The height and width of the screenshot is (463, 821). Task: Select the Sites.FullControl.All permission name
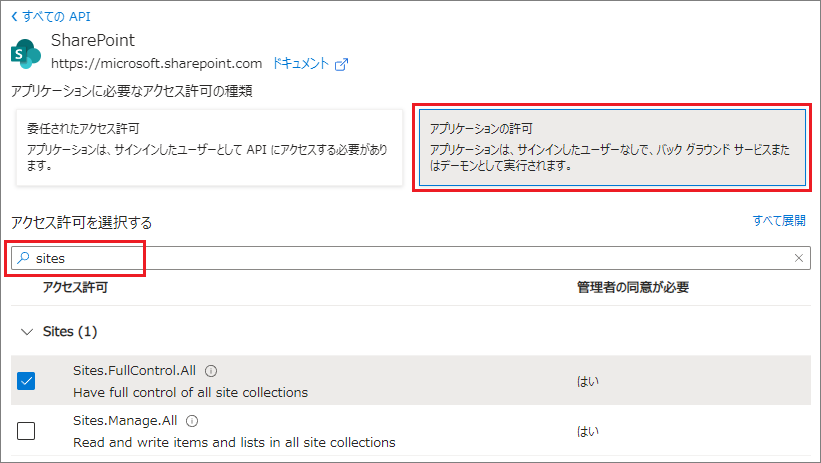134,371
